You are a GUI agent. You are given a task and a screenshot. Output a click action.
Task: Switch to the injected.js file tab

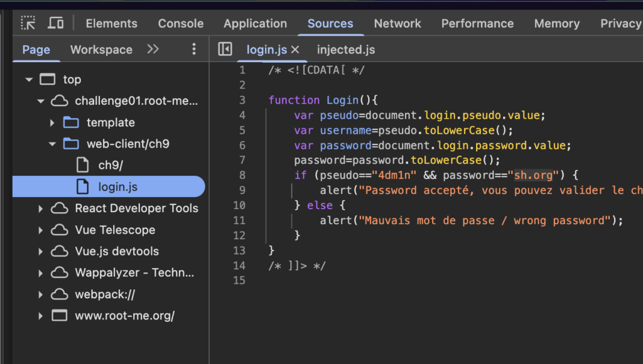click(x=345, y=50)
